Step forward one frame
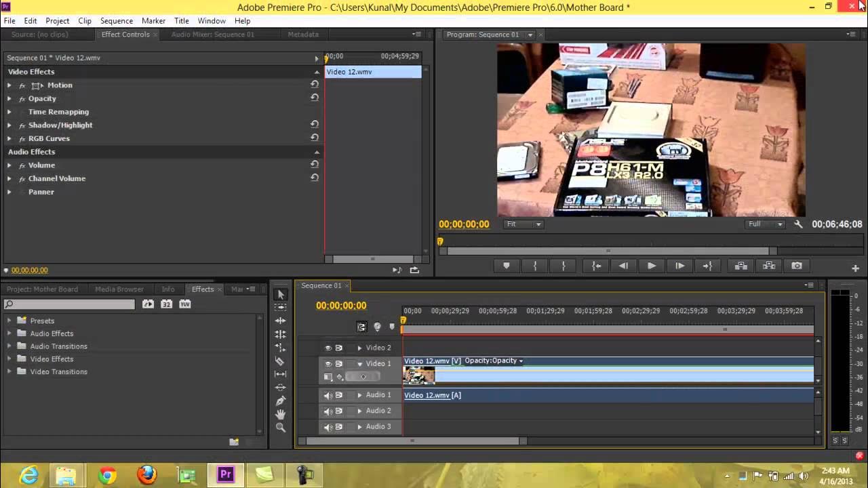The image size is (868, 488). click(x=679, y=266)
